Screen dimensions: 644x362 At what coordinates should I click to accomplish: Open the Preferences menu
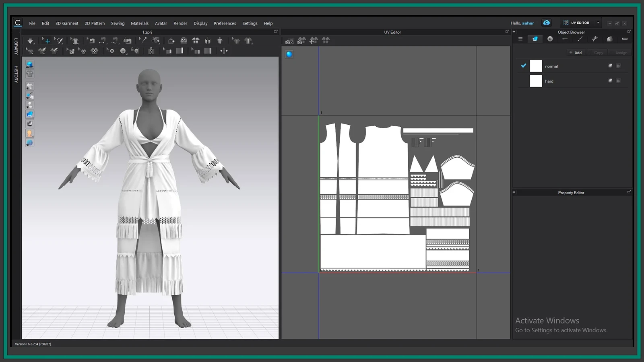click(x=225, y=23)
